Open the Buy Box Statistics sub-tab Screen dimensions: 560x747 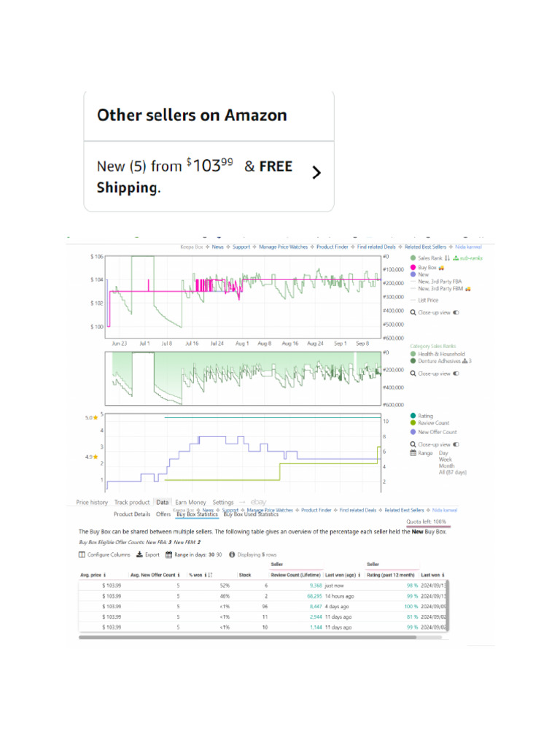[197, 514]
